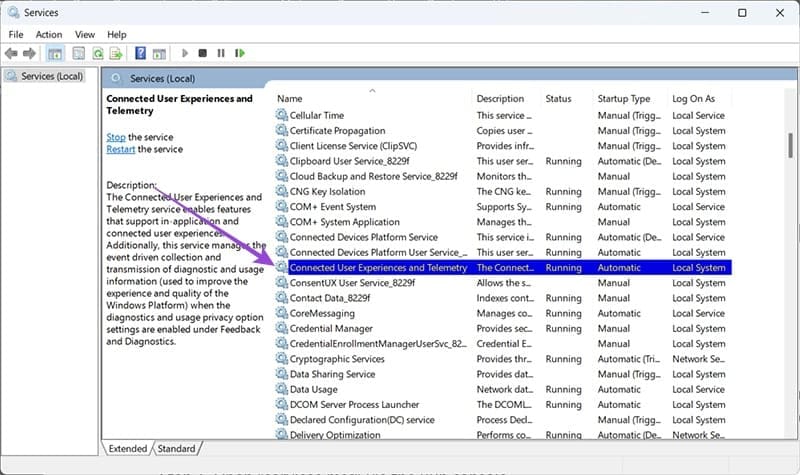Open the Properties toolbar icon
The height and width of the screenshot is (475, 800).
77,53
